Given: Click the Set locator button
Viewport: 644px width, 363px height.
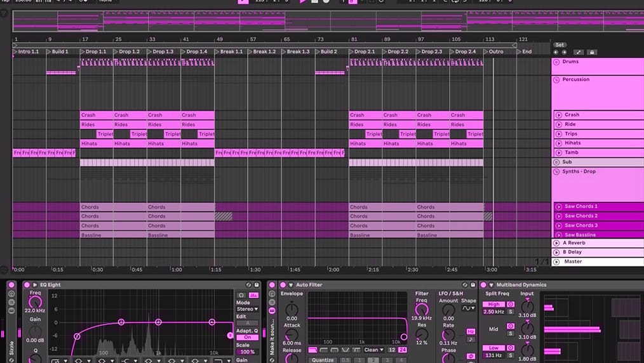Looking at the screenshot, I should (x=560, y=44).
